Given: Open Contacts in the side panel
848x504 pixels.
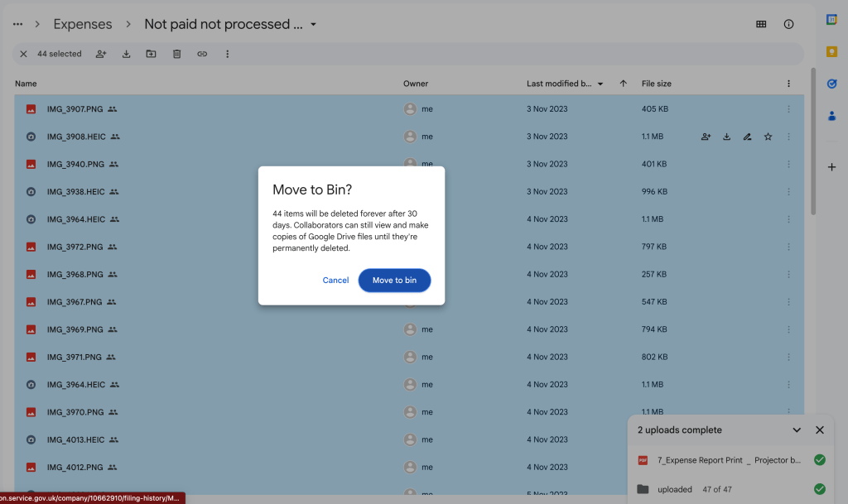Looking at the screenshot, I should tap(831, 116).
